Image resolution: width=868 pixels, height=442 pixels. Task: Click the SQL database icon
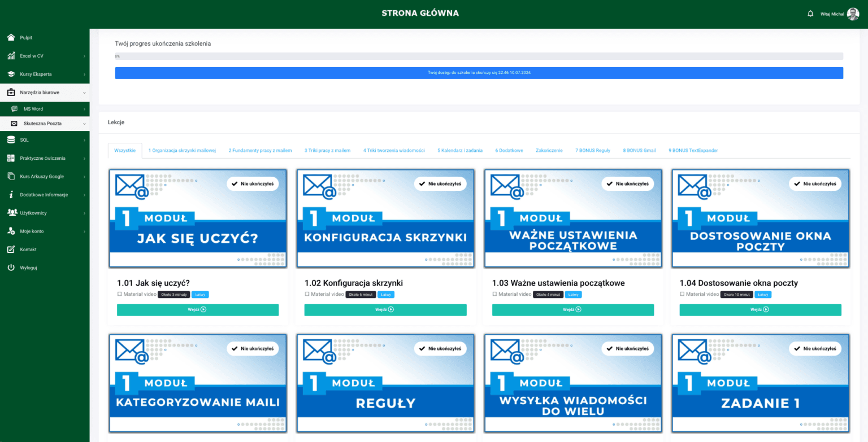11,139
